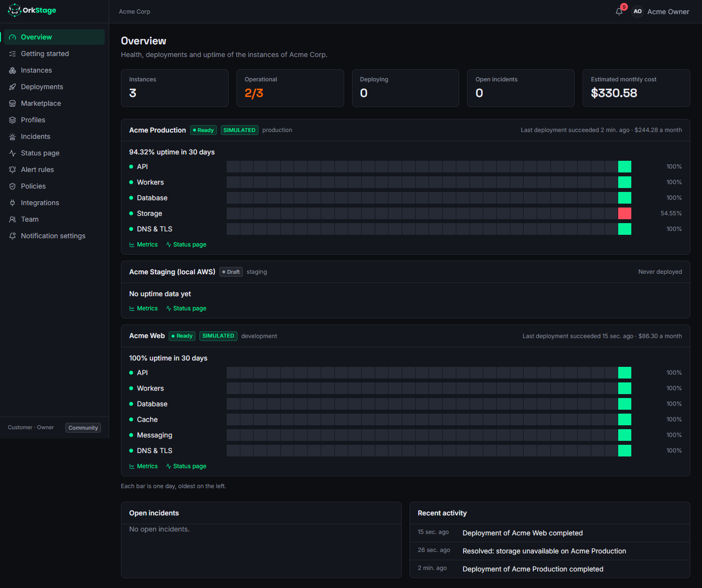Image resolution: width=702 pixels, height=588 pixels.
Task: Go to Overview in the sidebar
Action: pyautogui.click(x=54, y=37)
